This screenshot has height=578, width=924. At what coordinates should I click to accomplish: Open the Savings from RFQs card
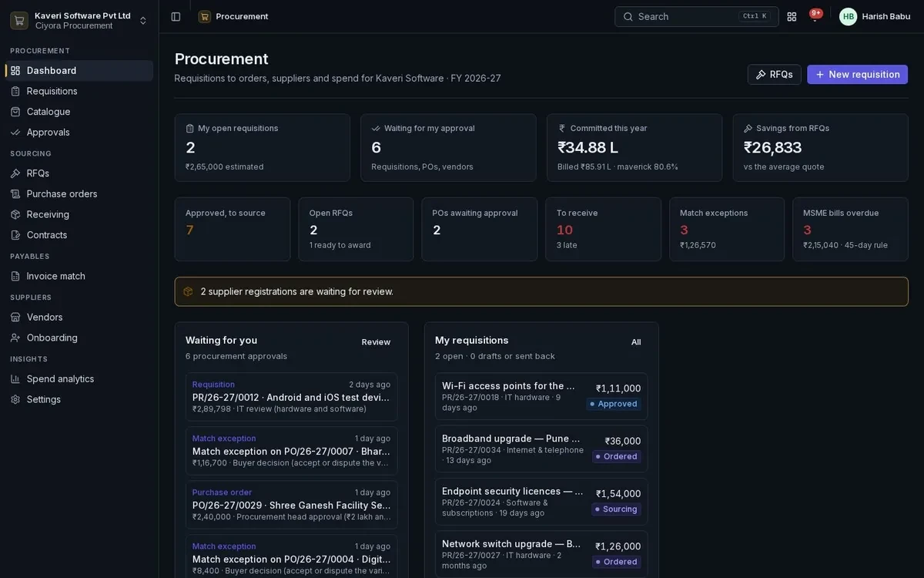[x=821, y=148]
